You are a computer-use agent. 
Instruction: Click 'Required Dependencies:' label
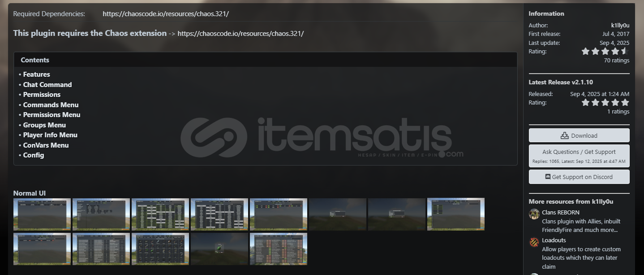[x=49, y=14]
